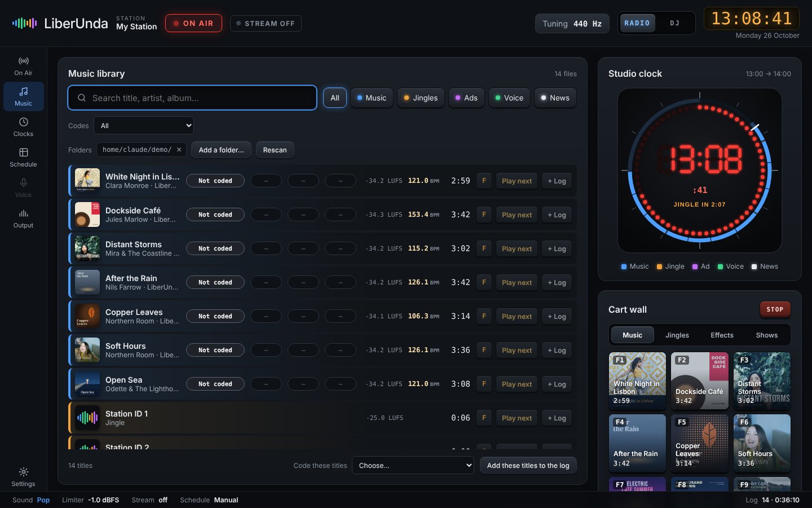Trigger the F6 Soft Hours cart
The height and width of the screenshot is (508, 812).
[762, 443]
